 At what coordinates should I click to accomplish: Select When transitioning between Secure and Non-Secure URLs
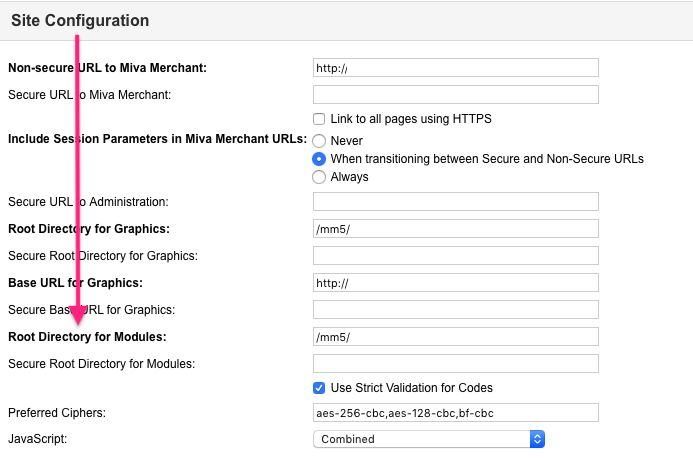point(319,159)
